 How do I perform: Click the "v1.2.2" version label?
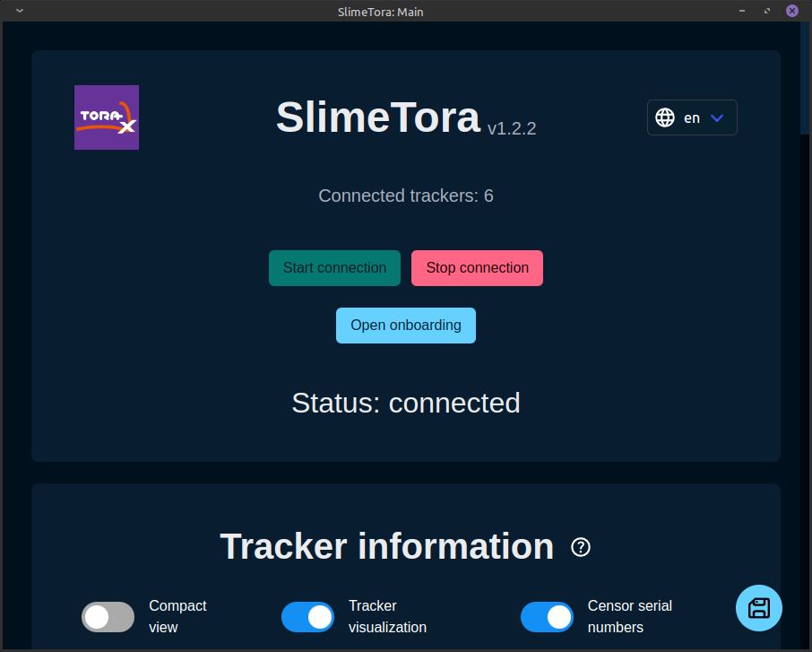pos(512,128)
